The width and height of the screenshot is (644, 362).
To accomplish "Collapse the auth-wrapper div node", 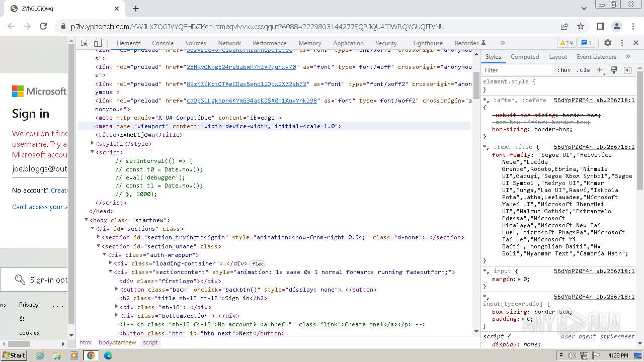I will [x=104, y=254].
